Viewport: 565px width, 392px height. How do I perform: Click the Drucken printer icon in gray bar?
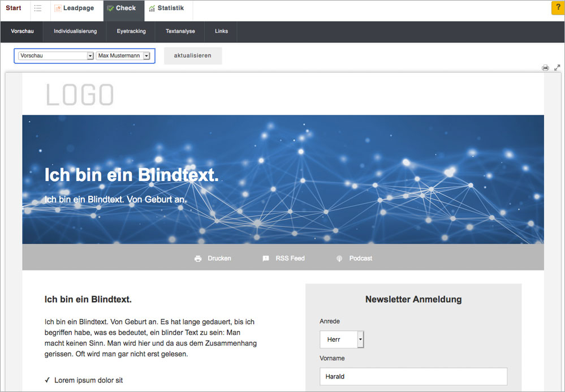(x=198, y=259)
